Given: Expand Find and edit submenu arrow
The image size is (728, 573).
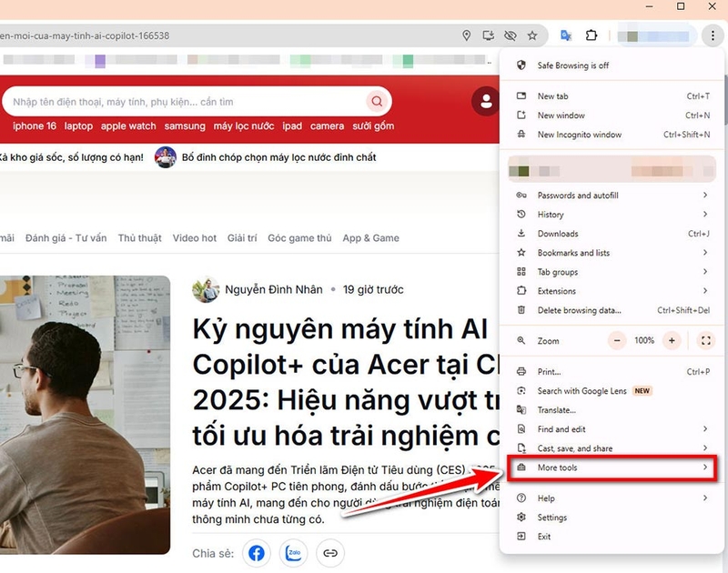Looking at the screenshot, I should [705, 428].
